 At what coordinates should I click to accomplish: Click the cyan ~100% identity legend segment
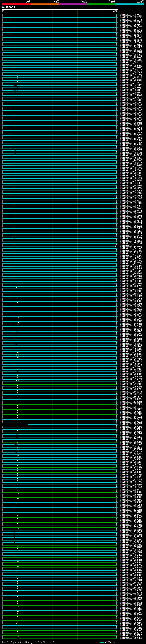point(130,4)
